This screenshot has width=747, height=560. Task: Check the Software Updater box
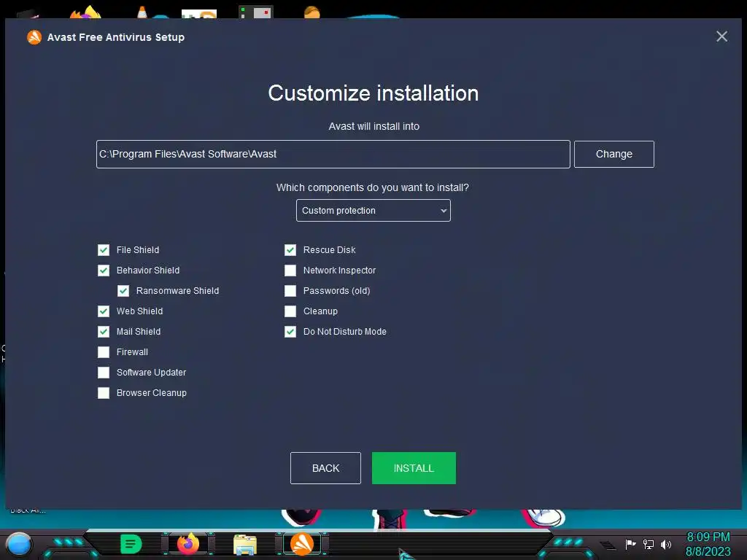pyautogui.click(x=104, y=373)
